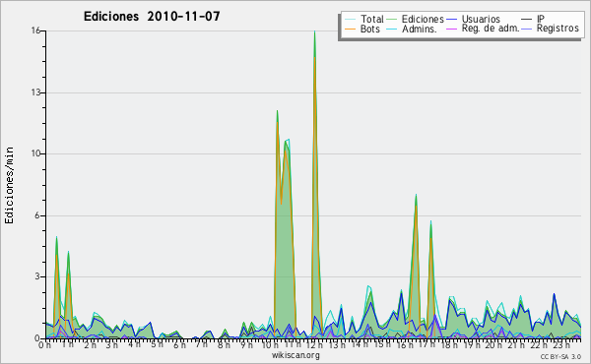Click the chart title 'Ediciones 2010-11-07'
The image size is (591, 364).
pyautogui.click(x=152, y=17)
